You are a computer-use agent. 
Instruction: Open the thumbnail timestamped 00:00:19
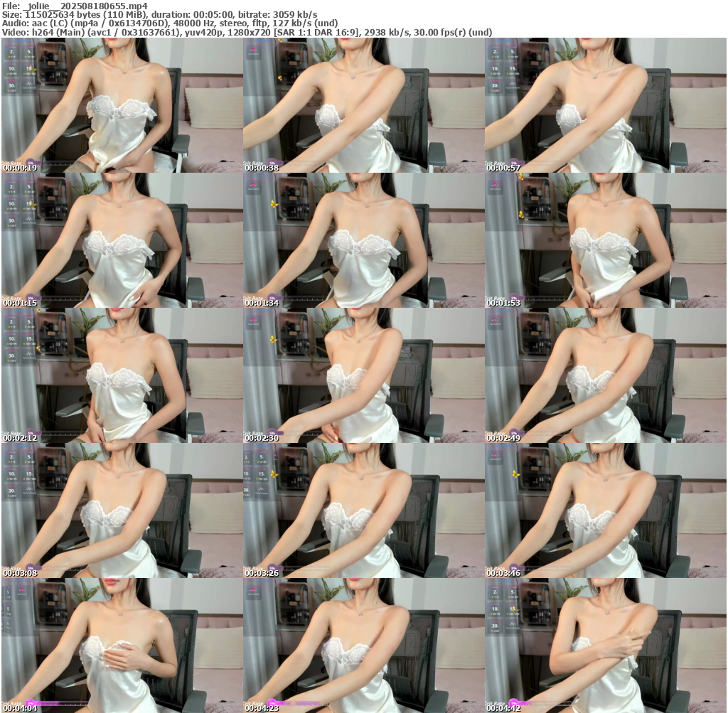point(122,105)
